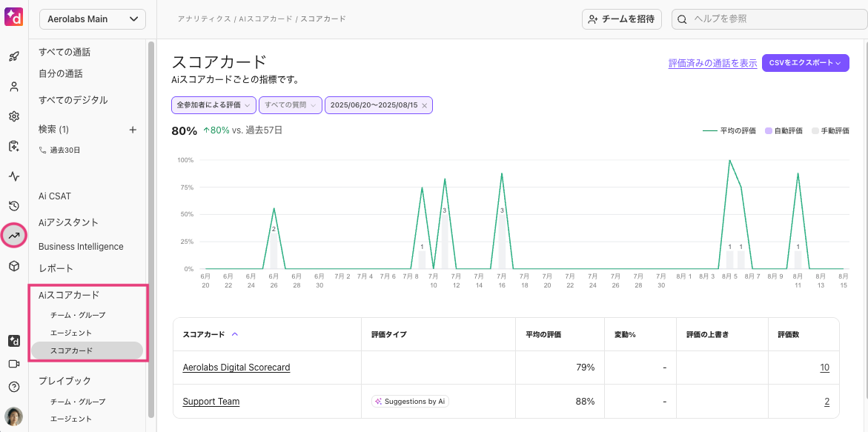The image size is (868, 432).
Task: Open the rocket launch icon in sidebar
Action: click(14, 56)
